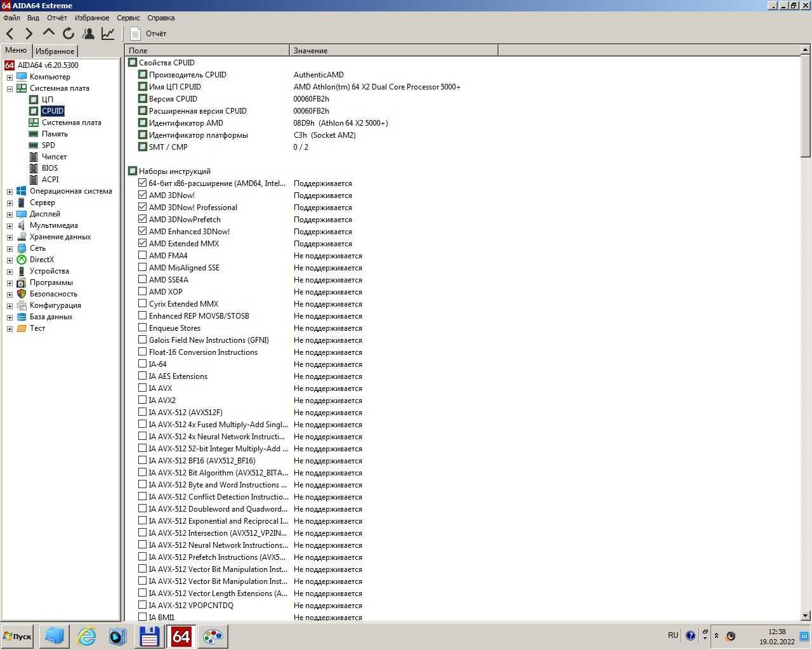Expand the Сервер tree node
Viewport: 812px width, 650px height.
click(x=10, y=203)
